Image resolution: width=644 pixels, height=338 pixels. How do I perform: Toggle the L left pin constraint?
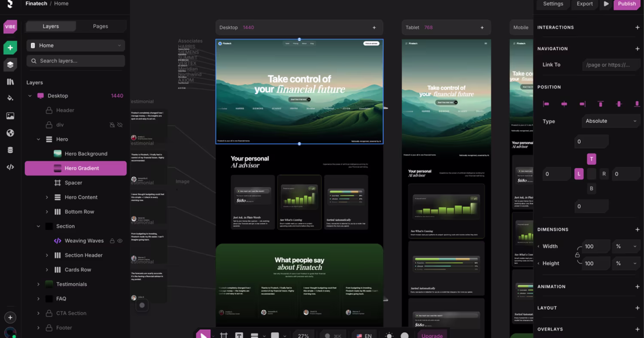click(x=579, y=174)
